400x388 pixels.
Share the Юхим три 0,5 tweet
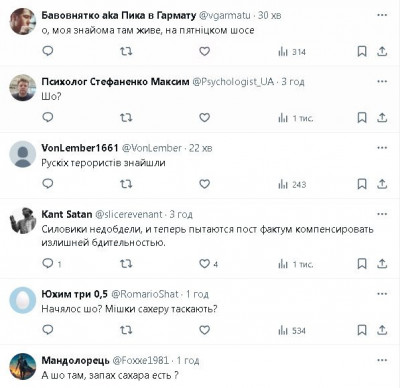click(x=382, y=330)
